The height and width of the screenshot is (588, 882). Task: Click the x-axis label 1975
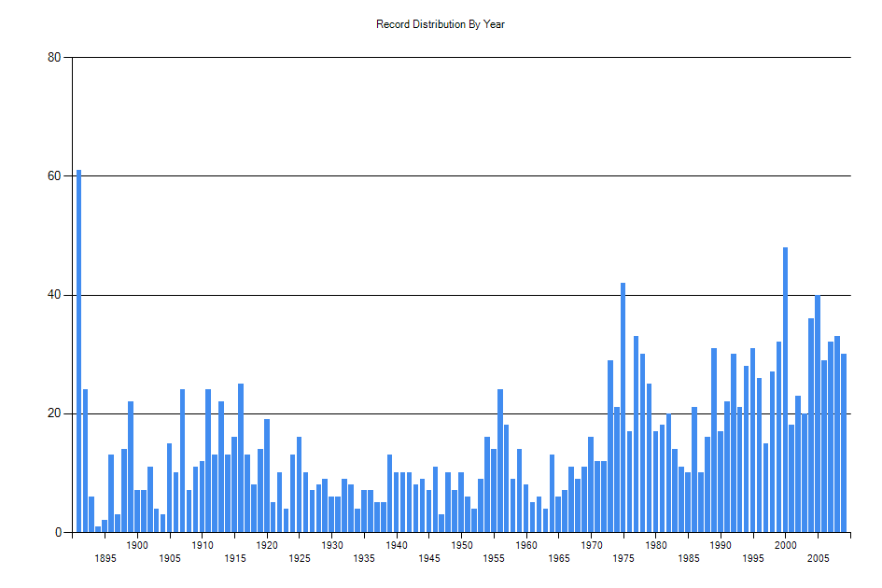coord(623,558)
